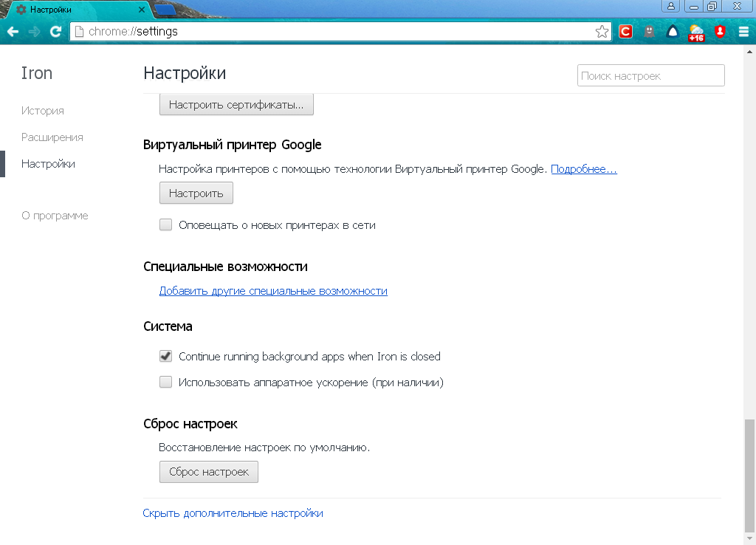Click the Восстановление настроек по умолчанию text
The height and width of the screenshot is (545, 756).
pos(264,448)
